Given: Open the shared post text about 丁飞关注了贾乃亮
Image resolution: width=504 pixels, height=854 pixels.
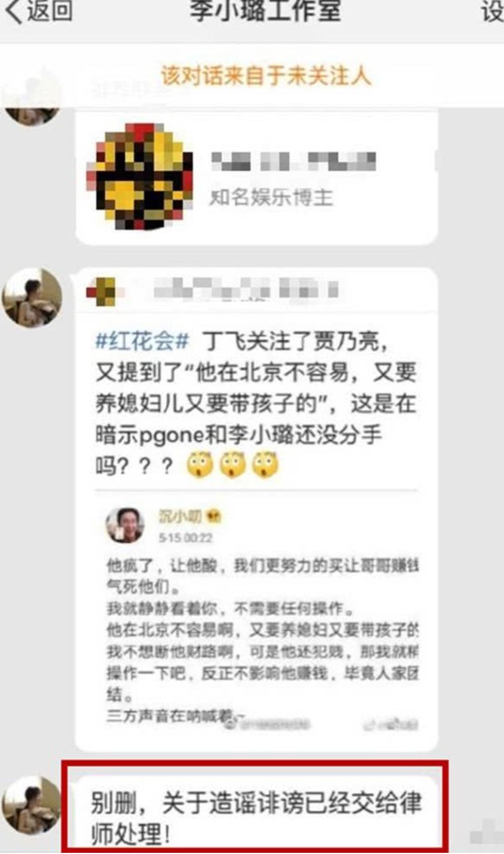Looking at the screenshot, I should pos(256,404).
